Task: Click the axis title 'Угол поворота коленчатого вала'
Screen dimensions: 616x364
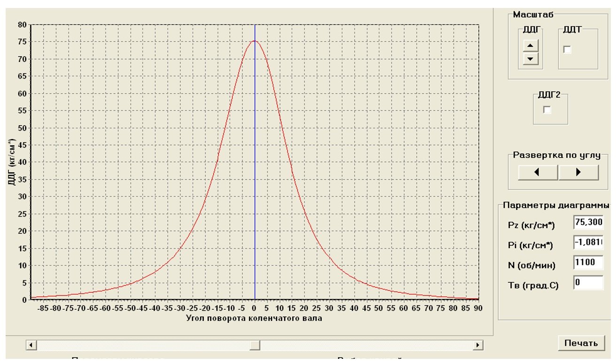Action: pyautogui.click(x=254, y=318)
